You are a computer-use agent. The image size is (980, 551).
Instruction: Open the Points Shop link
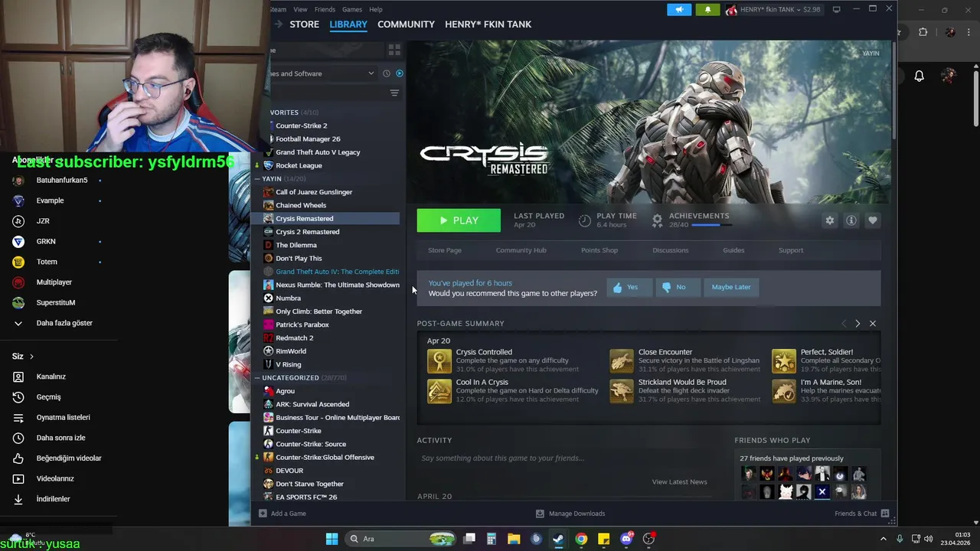tap(599, 250)
